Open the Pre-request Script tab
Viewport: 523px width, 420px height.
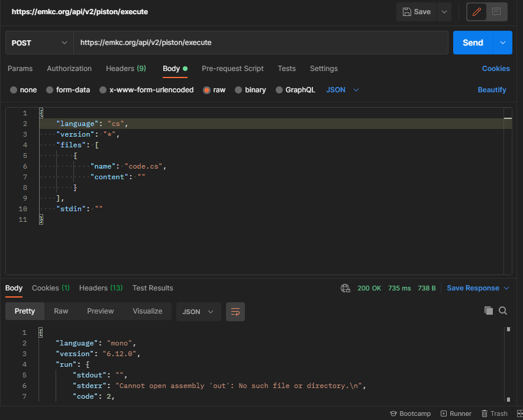click(x=233, y=69)
